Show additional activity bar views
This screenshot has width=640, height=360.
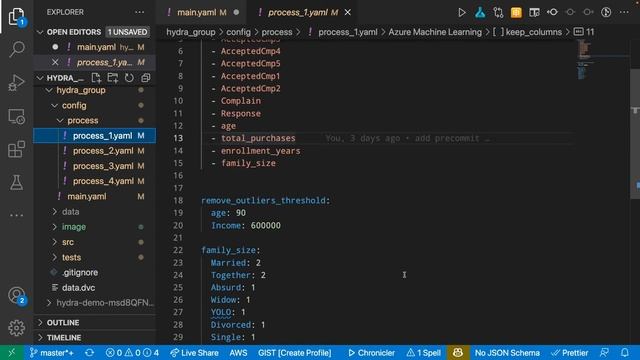(x=16, y=215)
